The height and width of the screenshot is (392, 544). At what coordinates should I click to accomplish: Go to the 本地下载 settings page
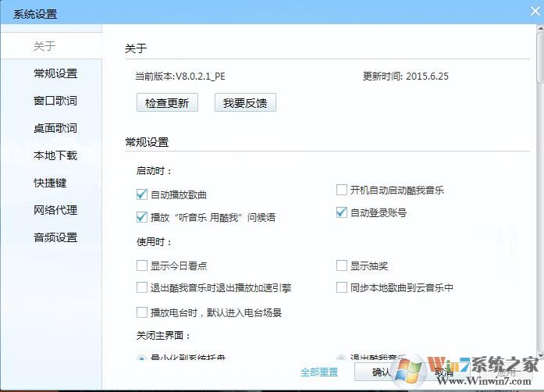(55, 155)
